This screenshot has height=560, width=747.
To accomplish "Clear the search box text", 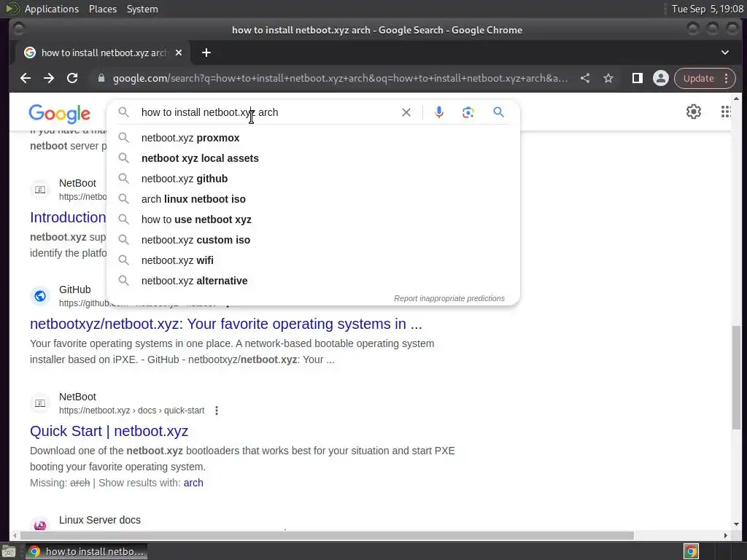I will click(x=406, y=112).
